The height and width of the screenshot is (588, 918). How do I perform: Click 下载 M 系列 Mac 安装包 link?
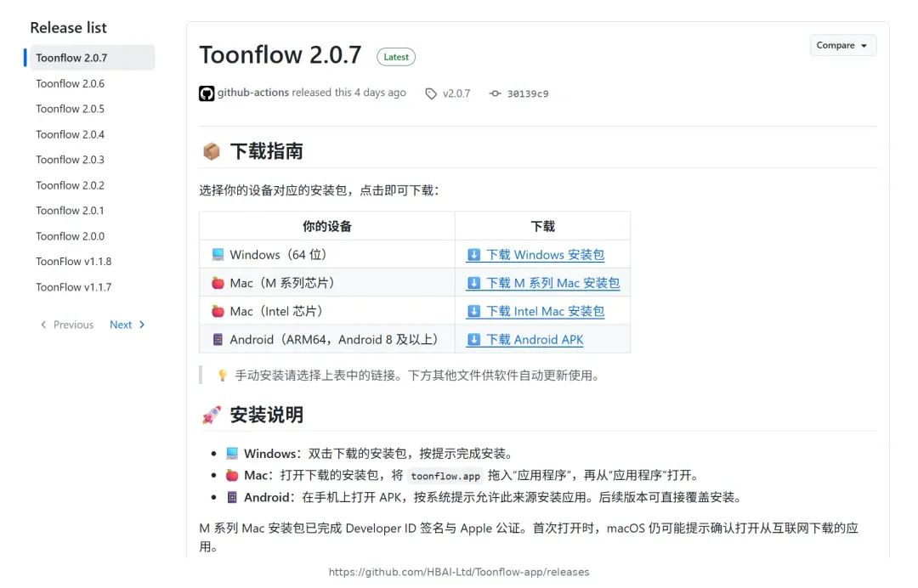click(543, 283)
